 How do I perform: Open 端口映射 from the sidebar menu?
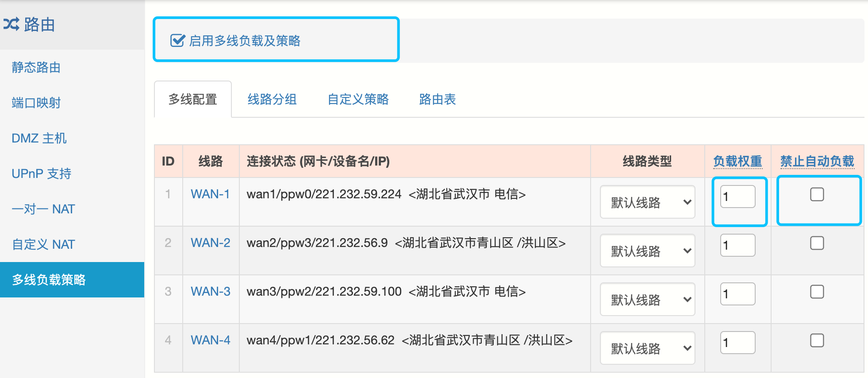click(36, 103)
